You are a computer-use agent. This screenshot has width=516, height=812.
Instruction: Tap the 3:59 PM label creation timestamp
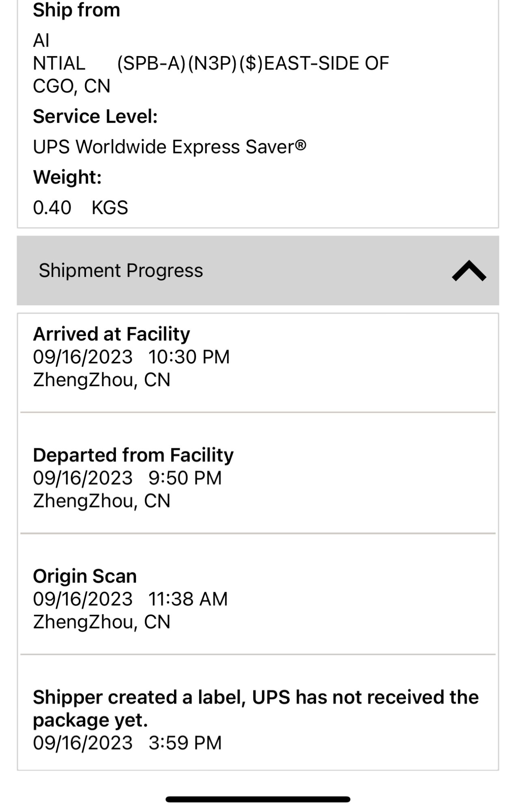tap(185, 743)
